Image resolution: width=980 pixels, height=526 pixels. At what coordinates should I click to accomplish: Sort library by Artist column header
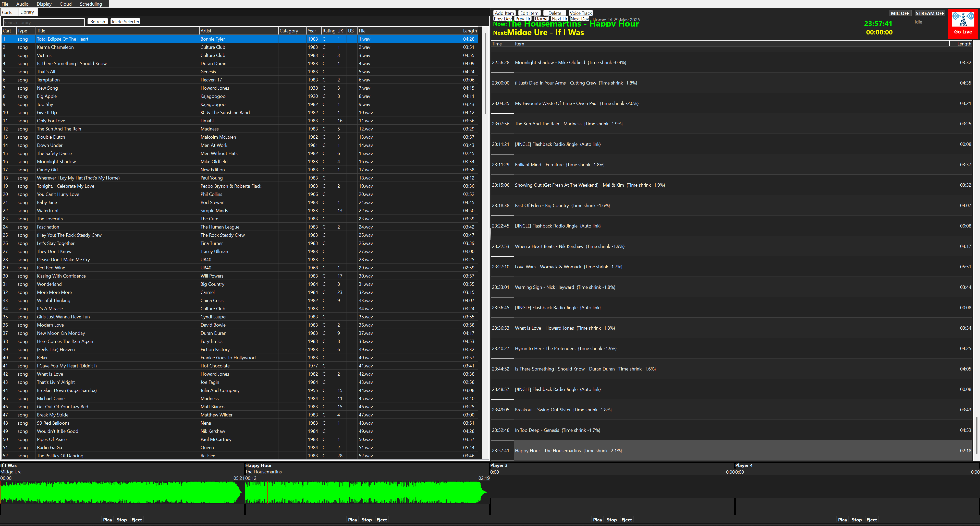239,31
